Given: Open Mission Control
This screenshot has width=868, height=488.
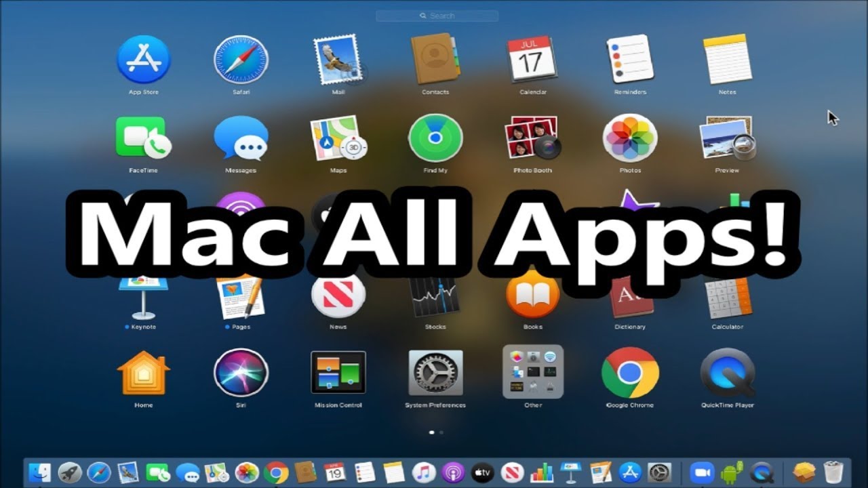Looking at the screenshot, I should coord(338,372).
